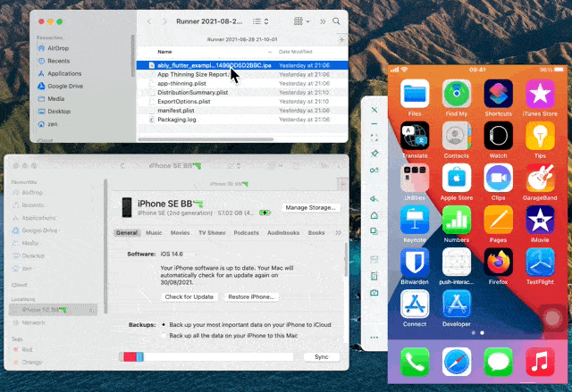Viewport: 572px width, 392px height.
Task: Open the more options dots in mirroring toolbar
Action: [374, 338]
